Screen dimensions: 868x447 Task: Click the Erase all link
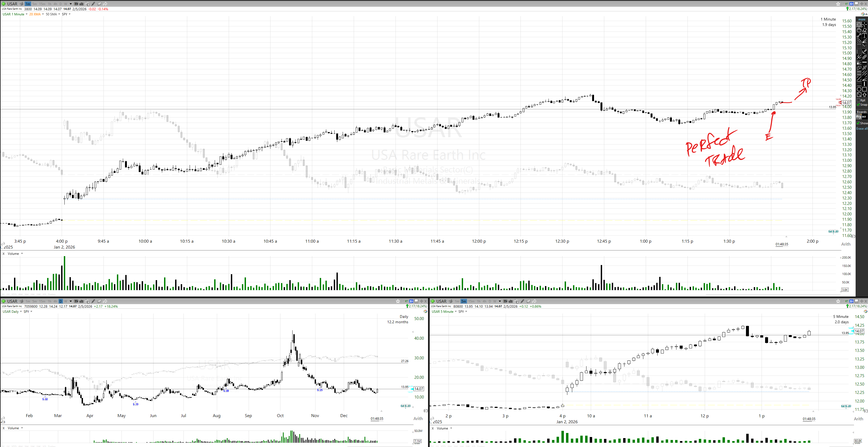(862, 128)
